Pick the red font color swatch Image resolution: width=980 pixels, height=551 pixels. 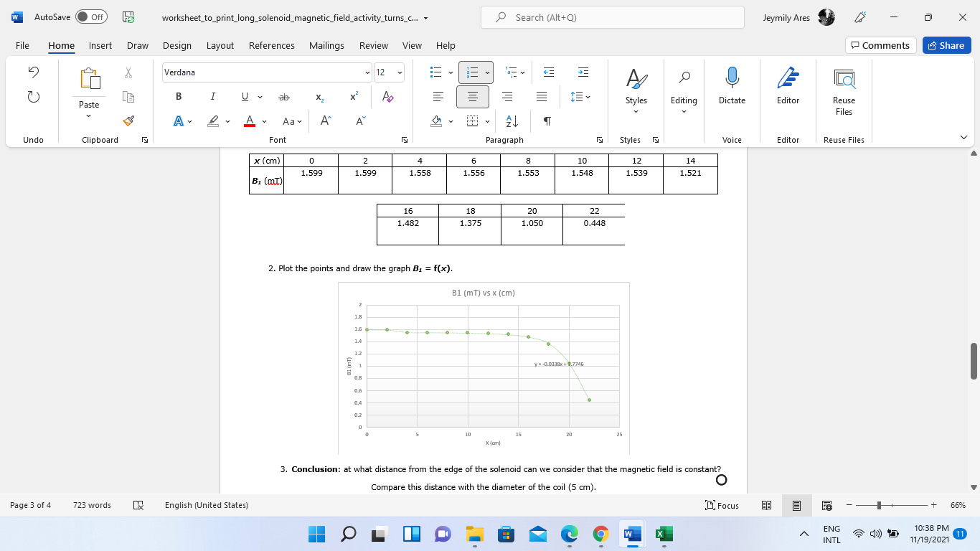(x=250, y=121)
